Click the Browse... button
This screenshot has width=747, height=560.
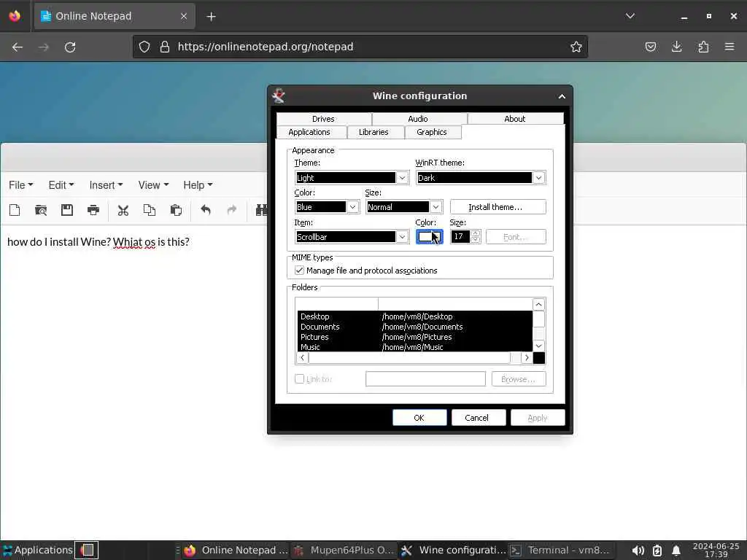point(519,379)
